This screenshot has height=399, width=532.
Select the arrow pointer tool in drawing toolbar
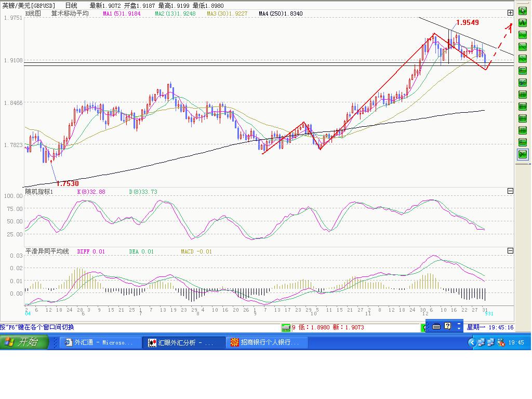(522, 10)
